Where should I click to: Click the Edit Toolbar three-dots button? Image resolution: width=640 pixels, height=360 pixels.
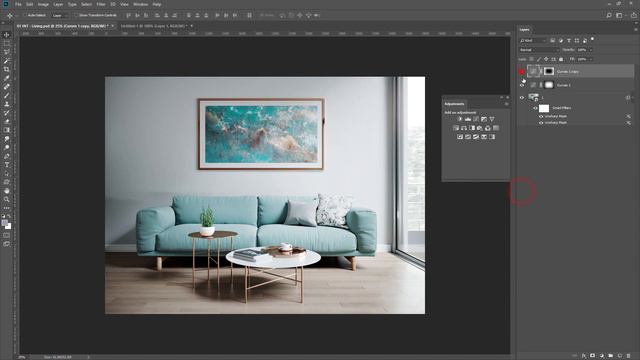click(x=7, y=208)
